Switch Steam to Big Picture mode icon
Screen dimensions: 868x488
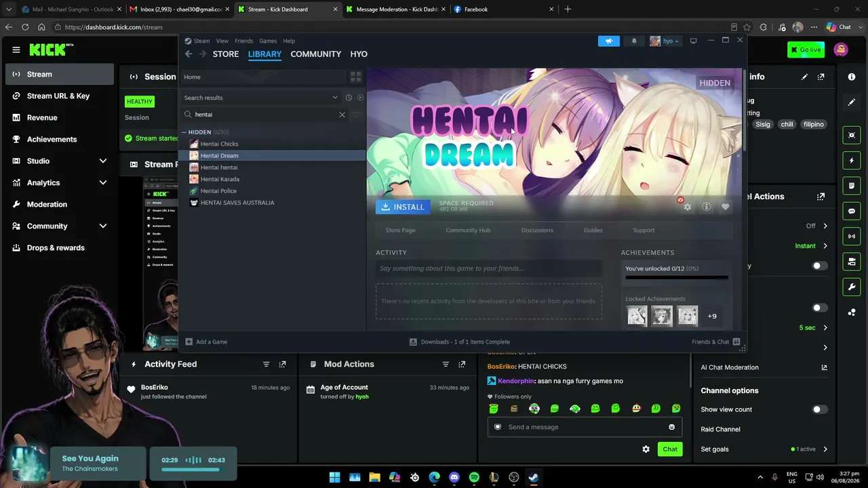pyautogui.click(x=693, y=41)
